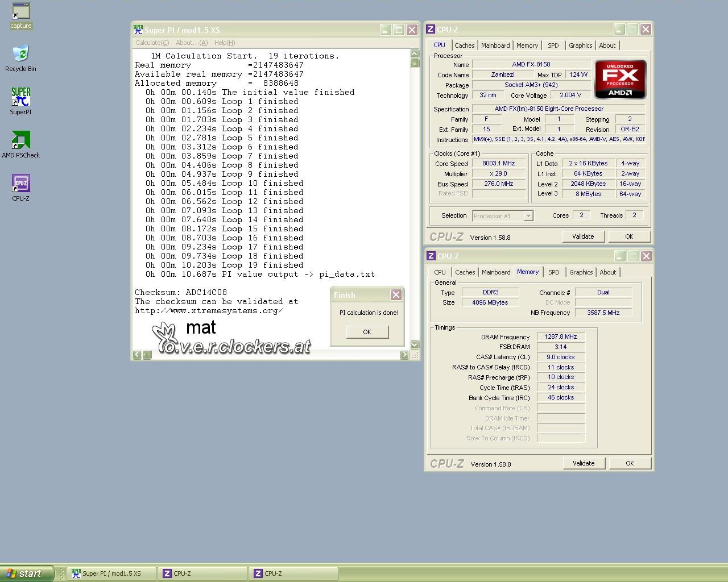Click the AMD FX-8150 name field
Image resolution: width=728 pixels, height=582 pixels.
coord(531,64)
